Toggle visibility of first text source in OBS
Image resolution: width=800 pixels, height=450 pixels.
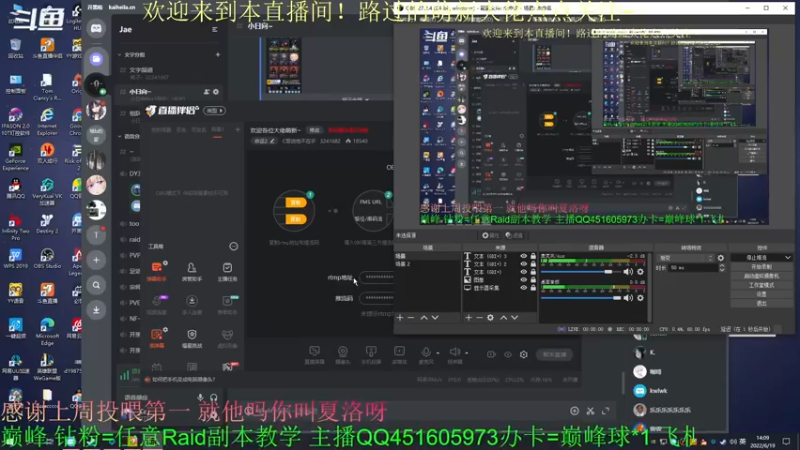[x=523, y=256]
